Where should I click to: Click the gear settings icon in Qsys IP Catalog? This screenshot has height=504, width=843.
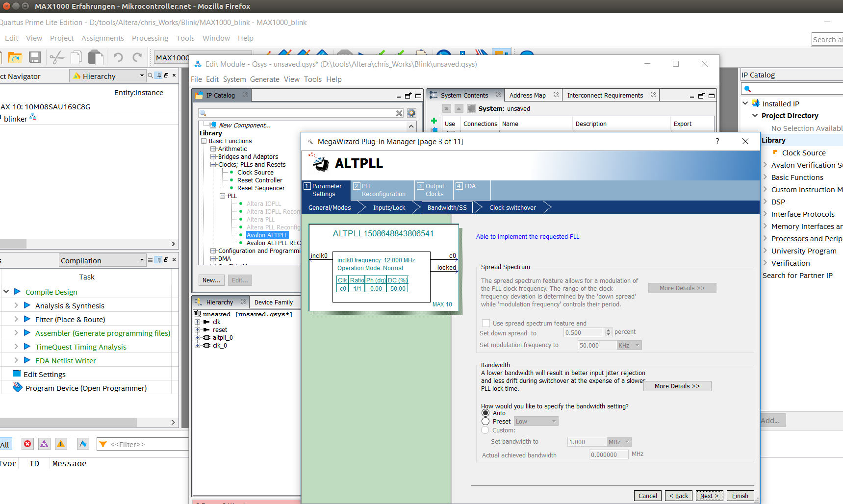coord(411,113)
